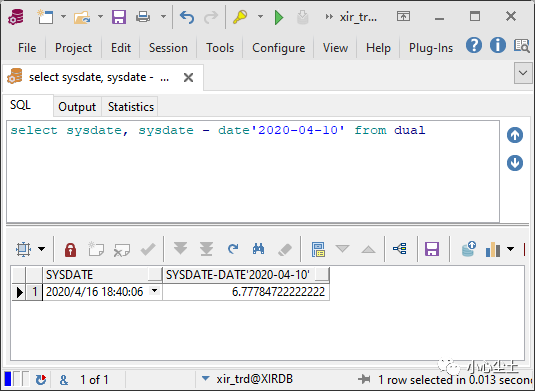Open the Help menu
535x391 pixels.
(378, 48)
